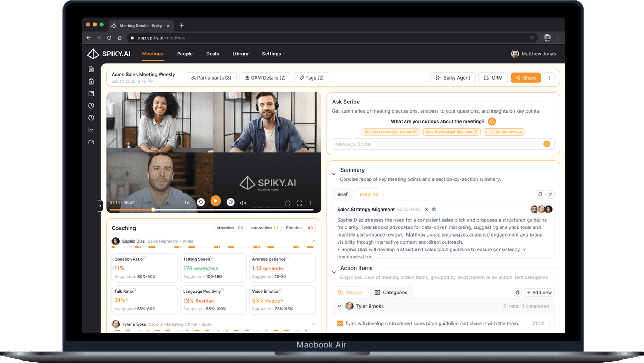Collapse Sophia Diaz coaching section

[313, 242]
